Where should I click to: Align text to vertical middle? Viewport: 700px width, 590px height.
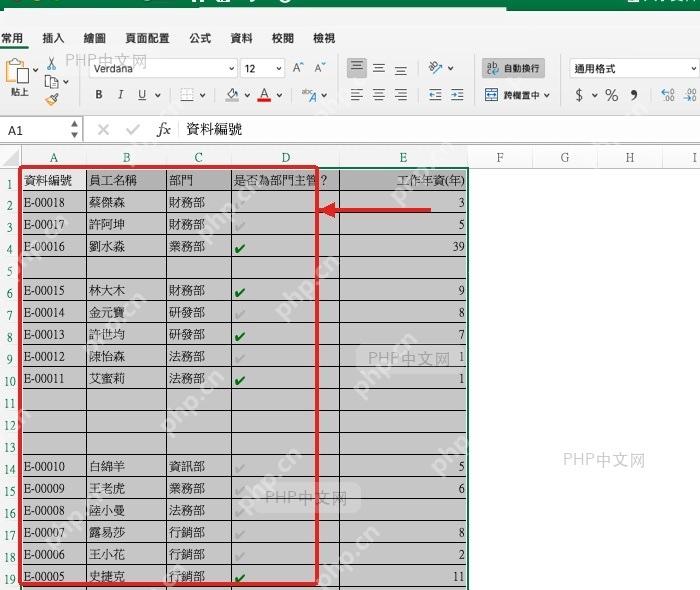click(379, 68)
